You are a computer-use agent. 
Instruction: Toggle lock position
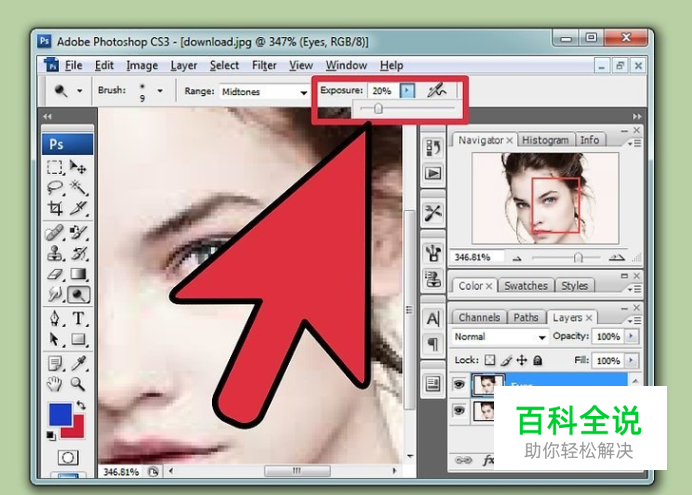tap(522, 360)
